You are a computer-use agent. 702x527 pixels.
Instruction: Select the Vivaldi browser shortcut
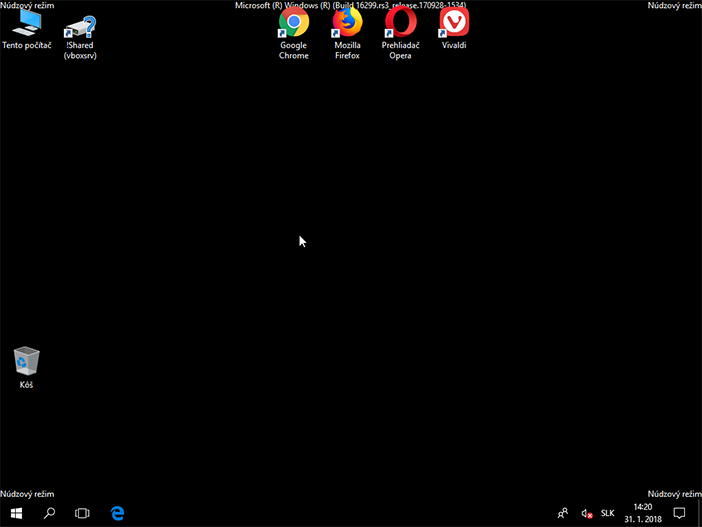click(454, 24)
